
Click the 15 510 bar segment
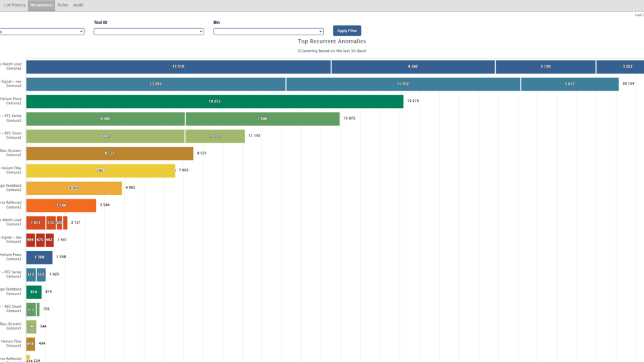tap(178, 66)
